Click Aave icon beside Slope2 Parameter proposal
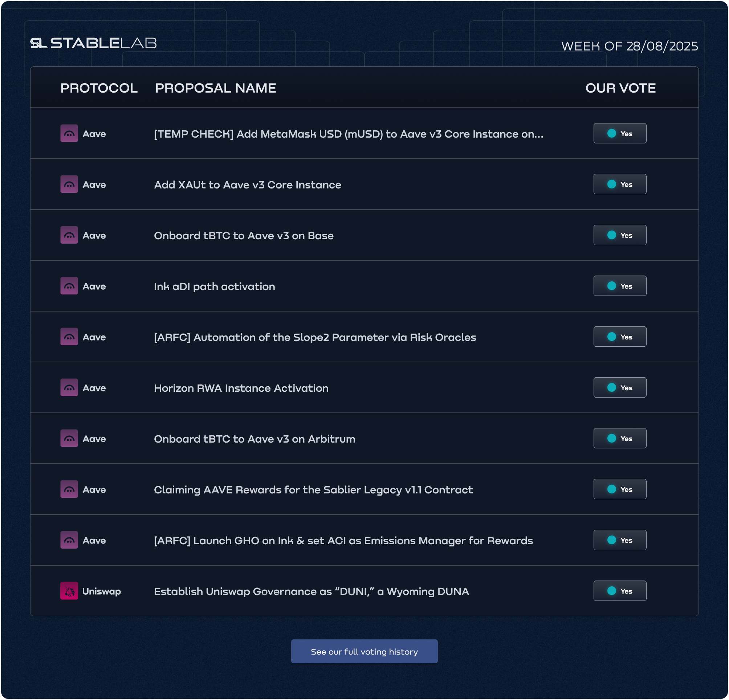The height and width of the screenshot is (700, 729). point(69,337)
